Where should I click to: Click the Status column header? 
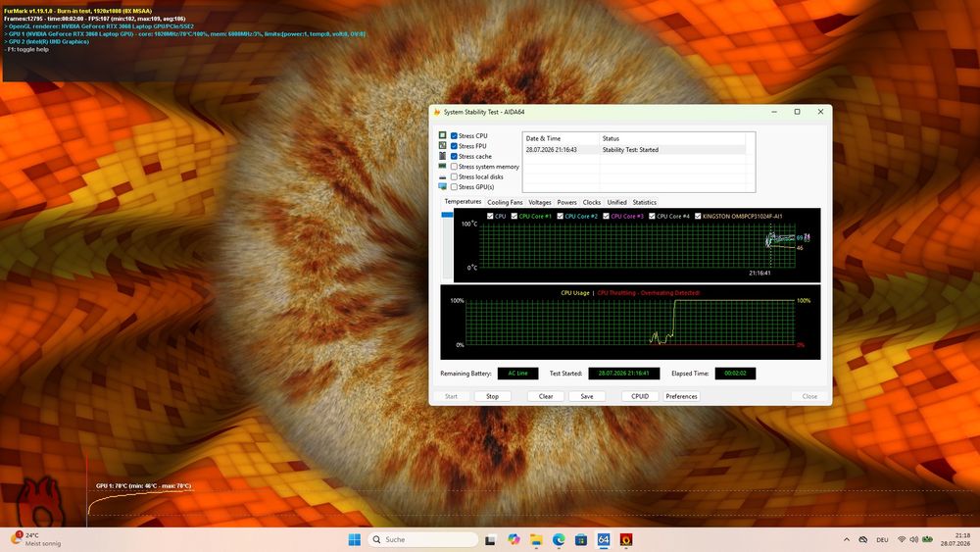pos(672,138)
